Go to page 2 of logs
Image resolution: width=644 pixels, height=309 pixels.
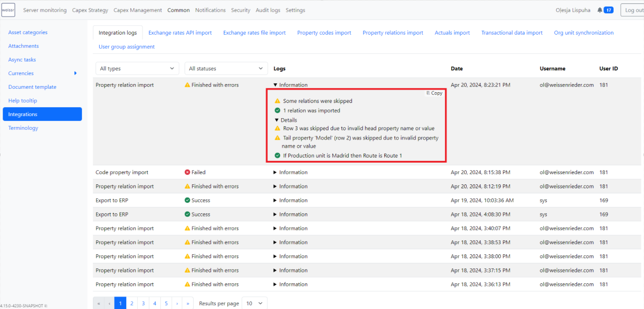tap(132, 303)
